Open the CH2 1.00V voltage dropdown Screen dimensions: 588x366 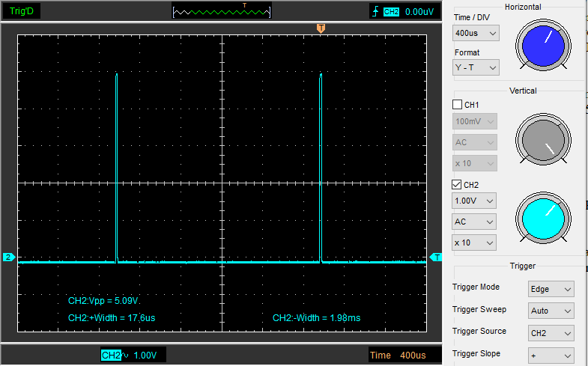(475, 201)
